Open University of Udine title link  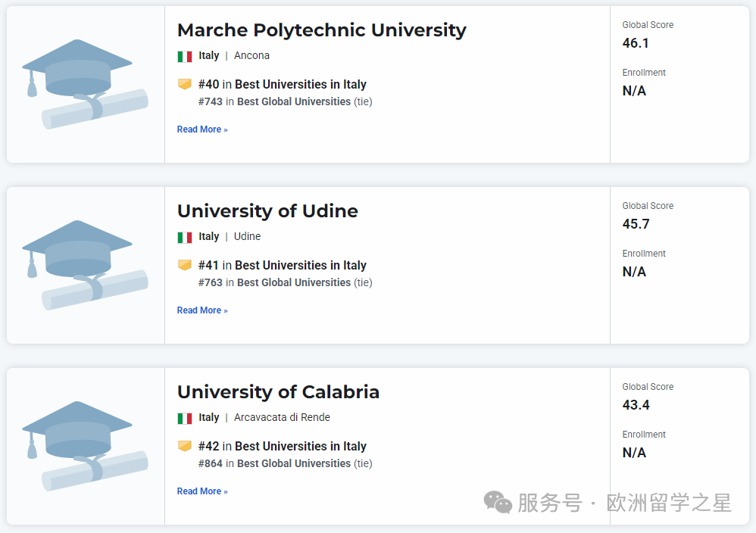(x=267, y=211)
